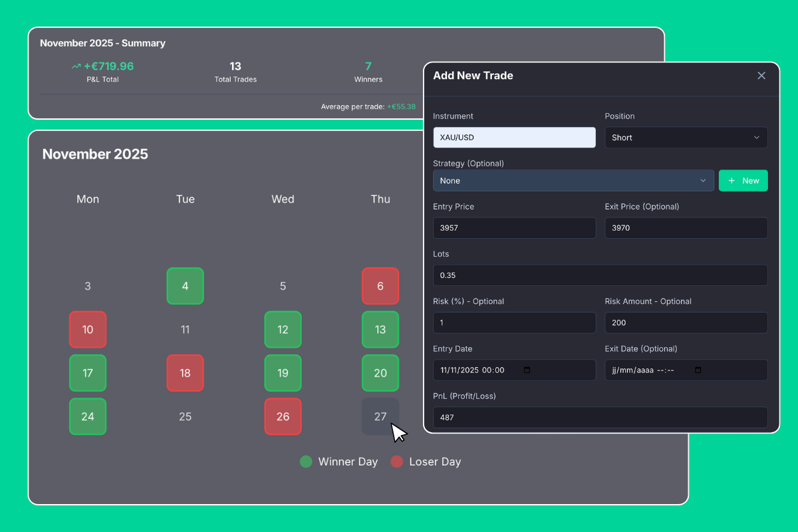Click the PnL field showing 487
This screenshot has height=532, width=798.
[600, 418]
